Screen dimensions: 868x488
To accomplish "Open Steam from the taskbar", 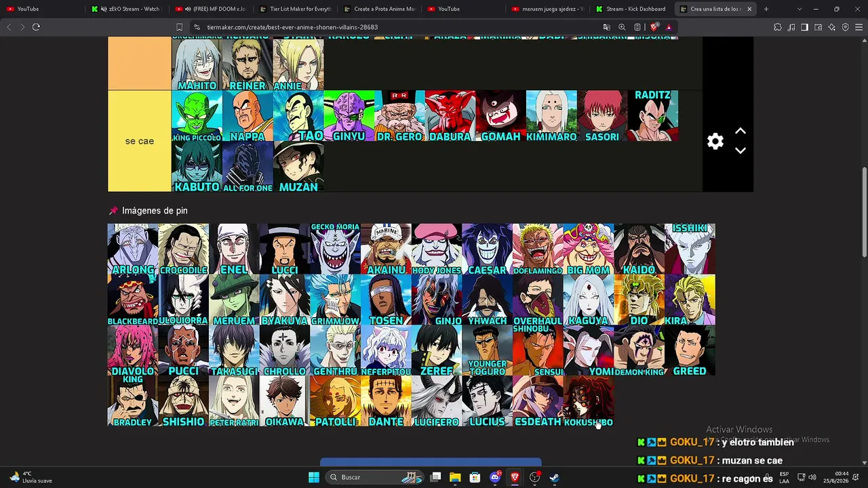I will 554,477.
